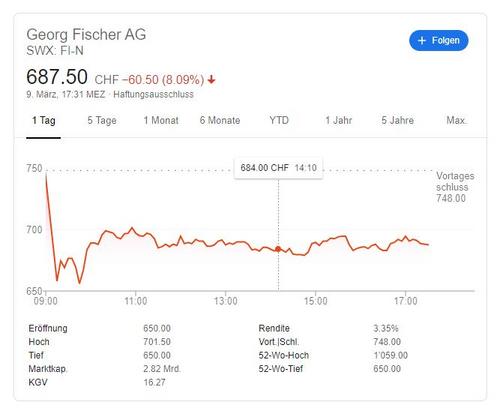503x411 pixels.
Task: Open the Haftungsausschluss disclaimer link
Action: [153, 94]
